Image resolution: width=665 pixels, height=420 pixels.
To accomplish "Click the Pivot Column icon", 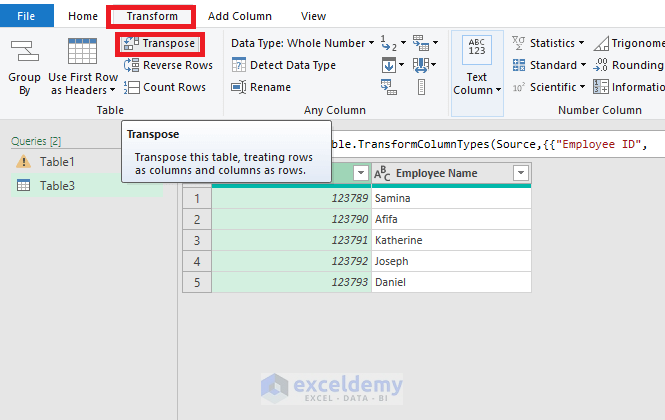I will pyautogui.click(x=388, y=87).
